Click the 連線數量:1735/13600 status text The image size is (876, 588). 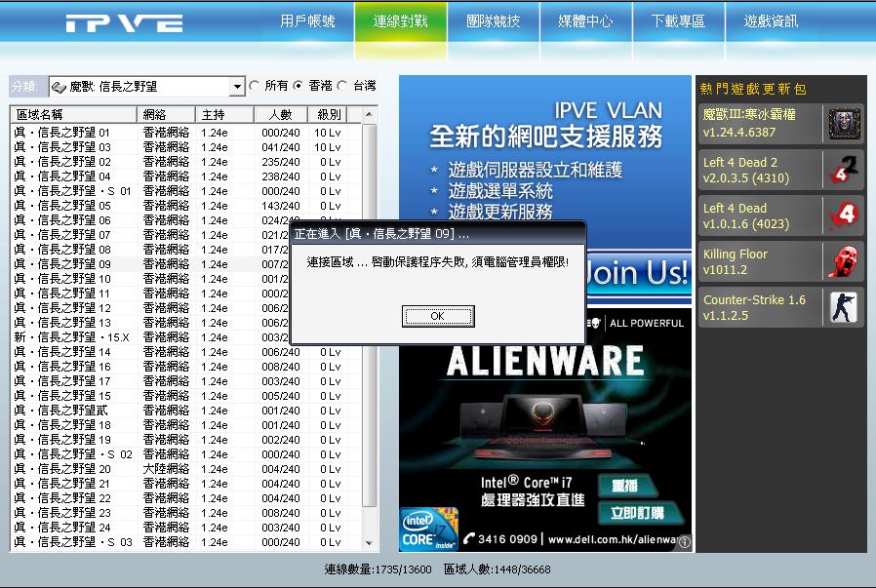(378, 569)
